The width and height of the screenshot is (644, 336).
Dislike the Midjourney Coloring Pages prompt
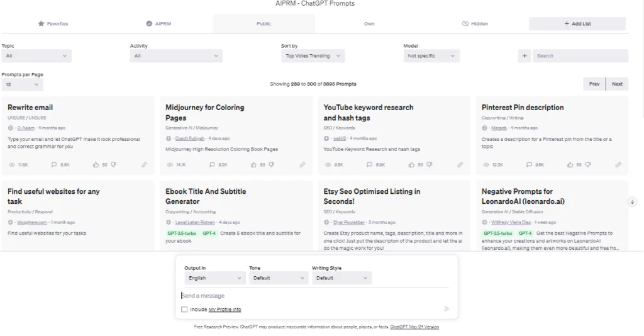[272, 165]
